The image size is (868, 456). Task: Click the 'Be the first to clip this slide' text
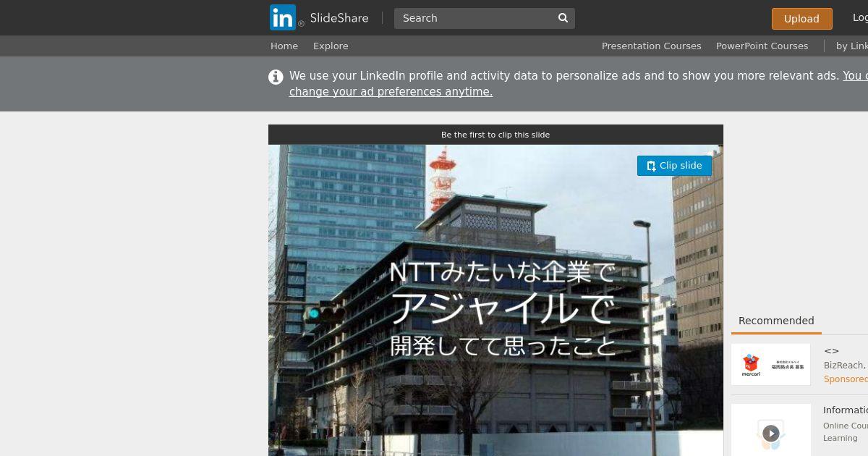495,135
